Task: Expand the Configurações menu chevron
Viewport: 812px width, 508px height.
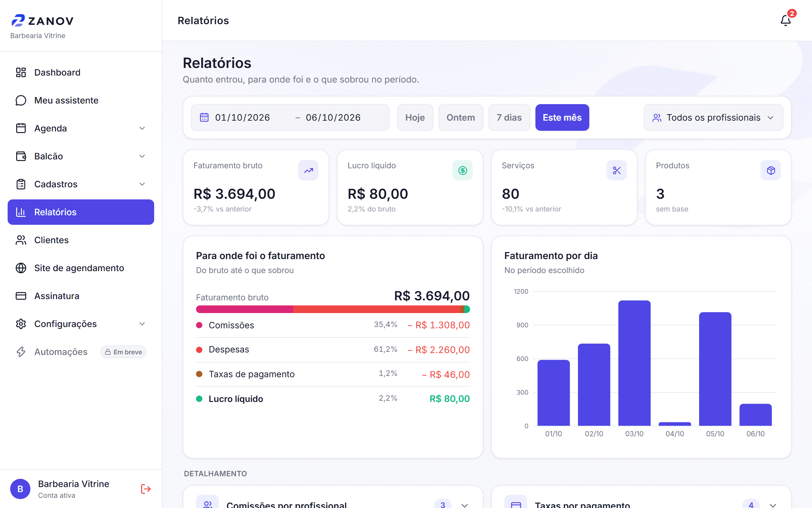Action: pos(142,324)
